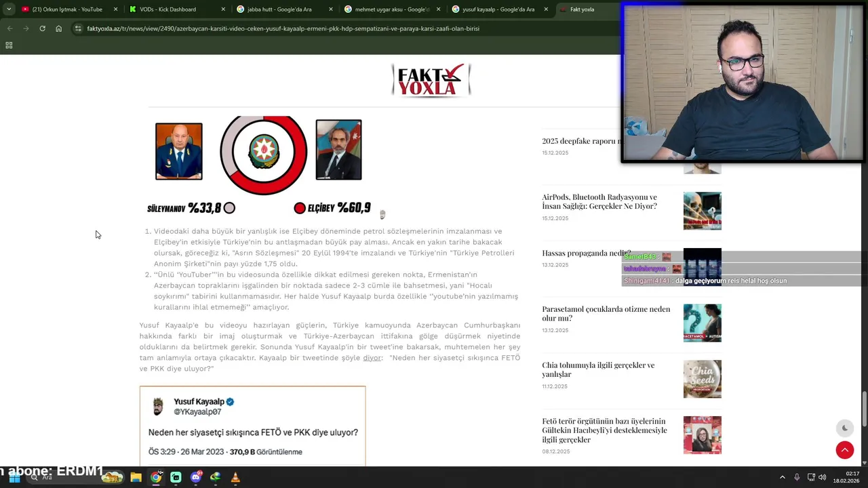Click the @YKayaalp07 handle

[x=198, y=412]
